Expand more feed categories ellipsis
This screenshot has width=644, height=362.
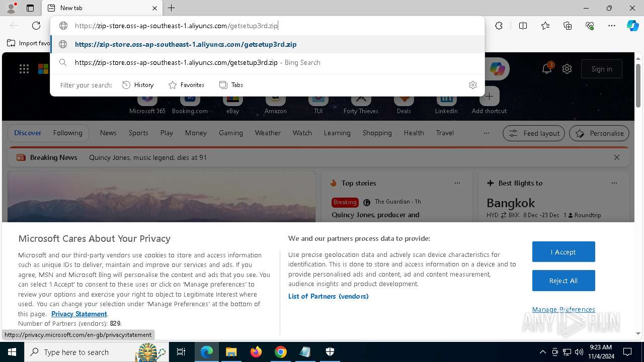486,133
